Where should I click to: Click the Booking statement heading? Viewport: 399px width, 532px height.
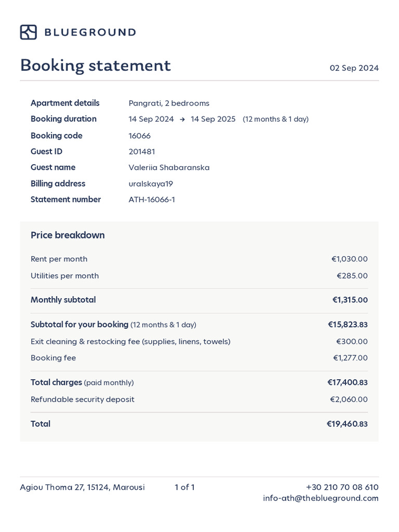pyautogui.click(x=95, y=66)
